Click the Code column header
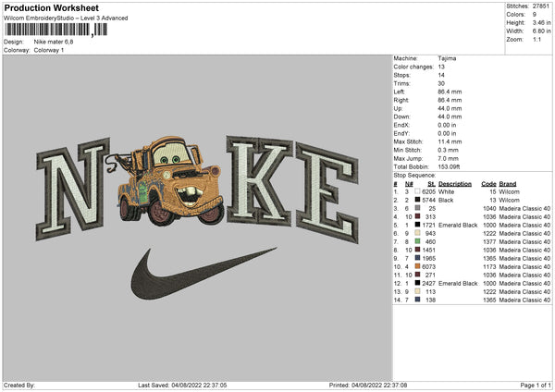 point(488,183)
